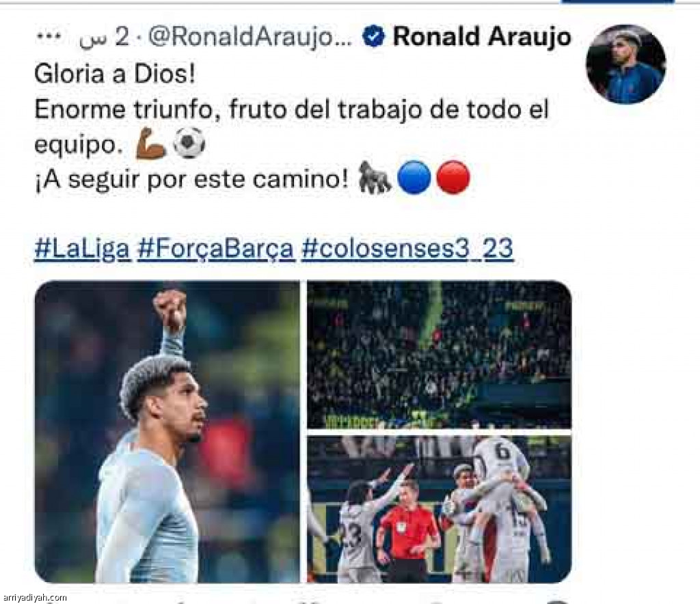
Task: Click the blue verified badge icon
Action: pos(374,37)
